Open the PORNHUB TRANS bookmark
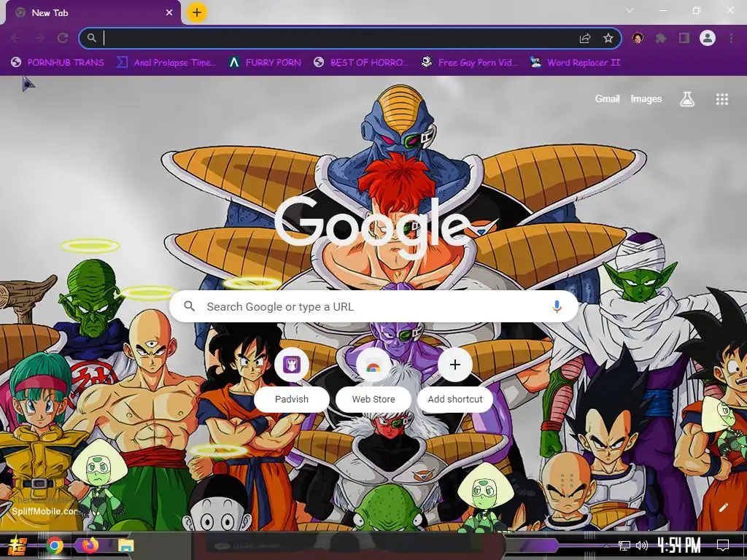Image resolution: width=747 pixels, height=560 pixels. click(x=58, y=63)
